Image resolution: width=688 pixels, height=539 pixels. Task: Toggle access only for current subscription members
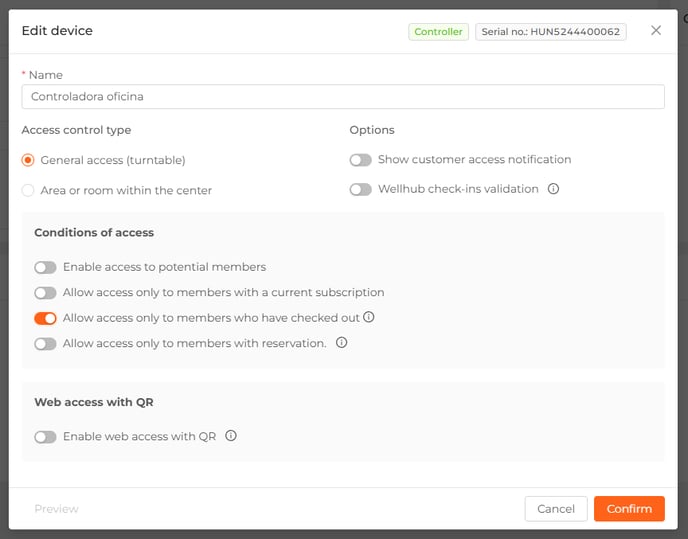click(45, 293)
